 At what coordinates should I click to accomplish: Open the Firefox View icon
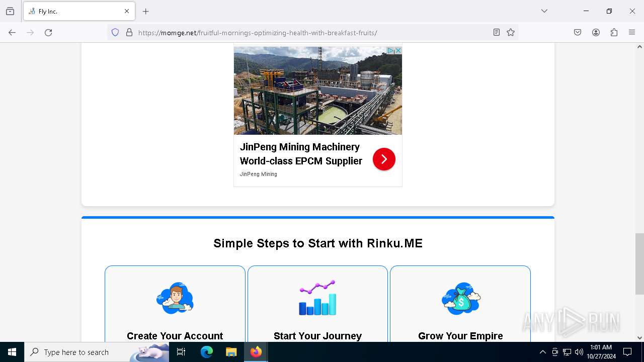tap(10, 11)
